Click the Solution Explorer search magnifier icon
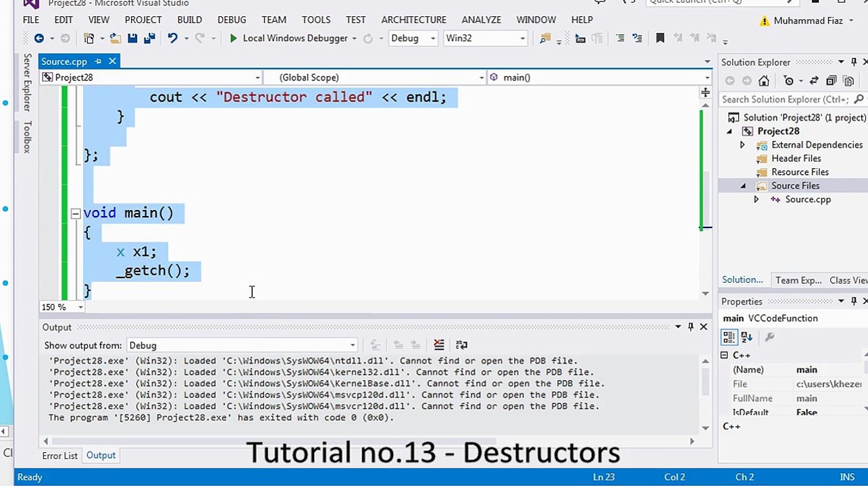This screenshot has height=486, width=868. tap(859, 99)
